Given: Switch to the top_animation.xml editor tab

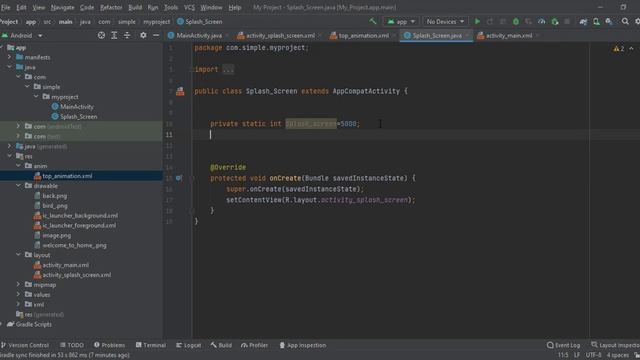Looking at the screenshot, I should [363, 36].
